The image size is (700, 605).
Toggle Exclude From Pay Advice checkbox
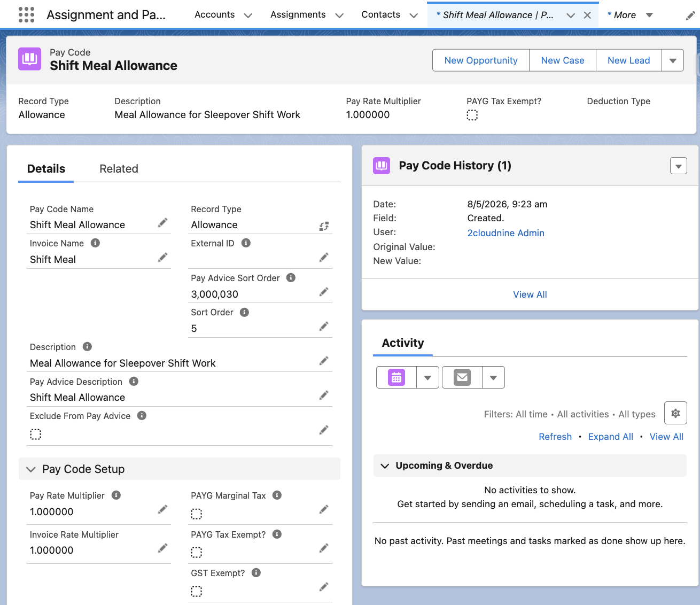35,435
